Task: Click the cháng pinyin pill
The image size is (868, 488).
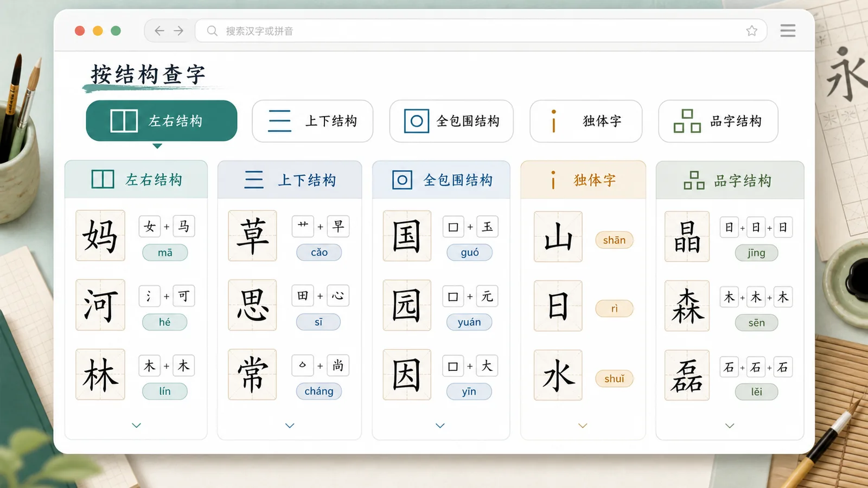Action: click(x=319, y=391)
